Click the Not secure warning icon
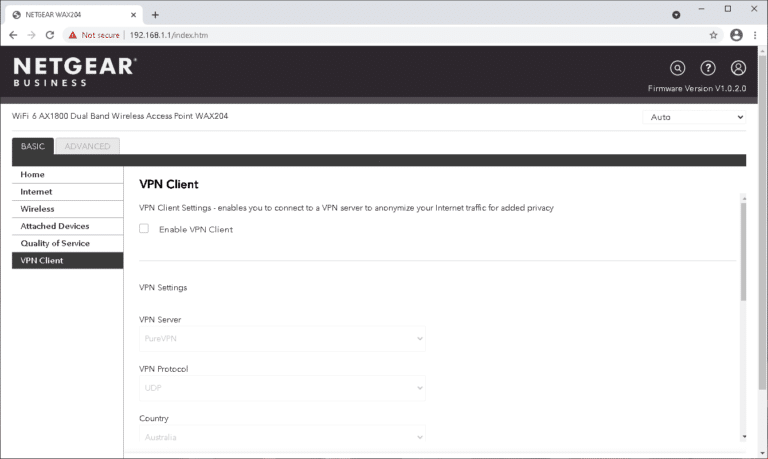The width and height of the screenshot is (768, 459). [72, 35]
